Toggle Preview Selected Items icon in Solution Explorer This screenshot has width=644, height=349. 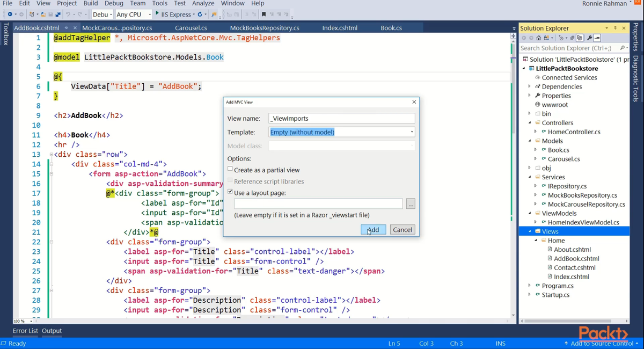(x=597, y=38)
